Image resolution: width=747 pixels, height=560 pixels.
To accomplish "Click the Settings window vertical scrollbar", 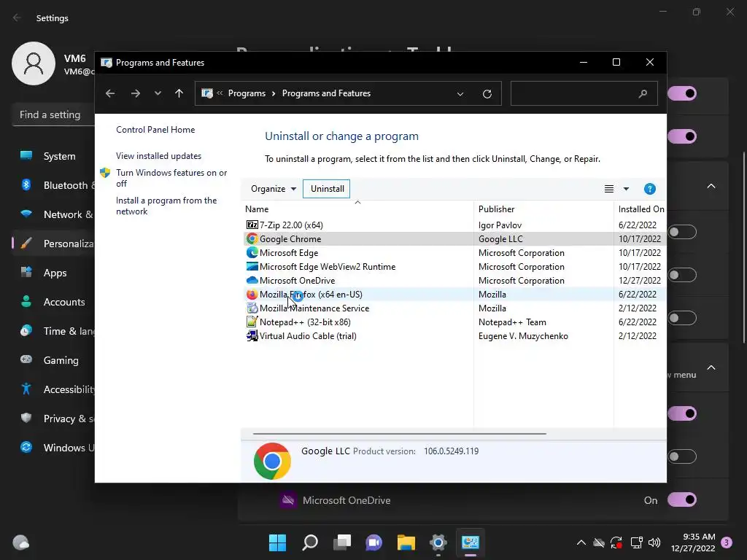I will (744, 248).
